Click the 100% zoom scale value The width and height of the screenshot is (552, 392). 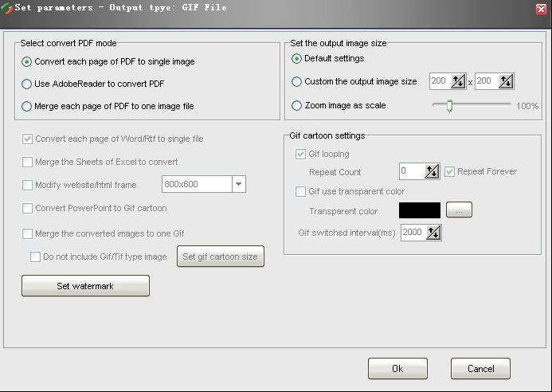[x=527, y=106]
